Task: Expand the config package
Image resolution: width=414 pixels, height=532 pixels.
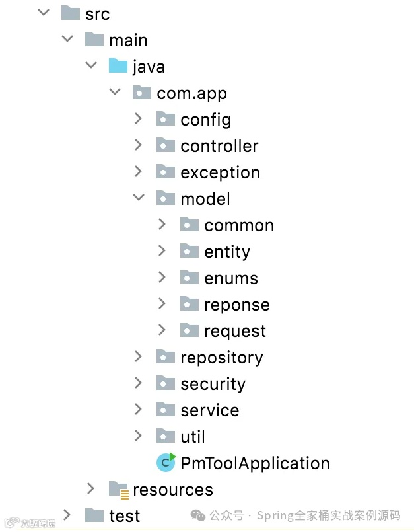Action: click(x=138, y=119)
